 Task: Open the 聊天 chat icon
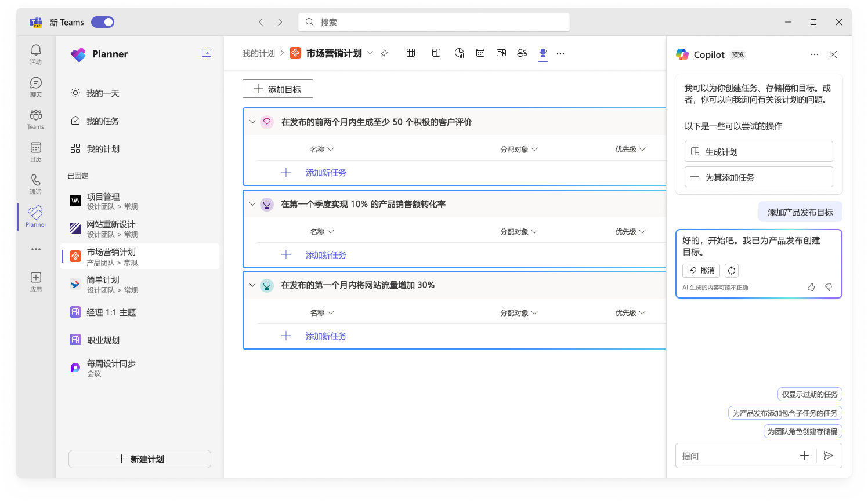[x=36, y=87]
